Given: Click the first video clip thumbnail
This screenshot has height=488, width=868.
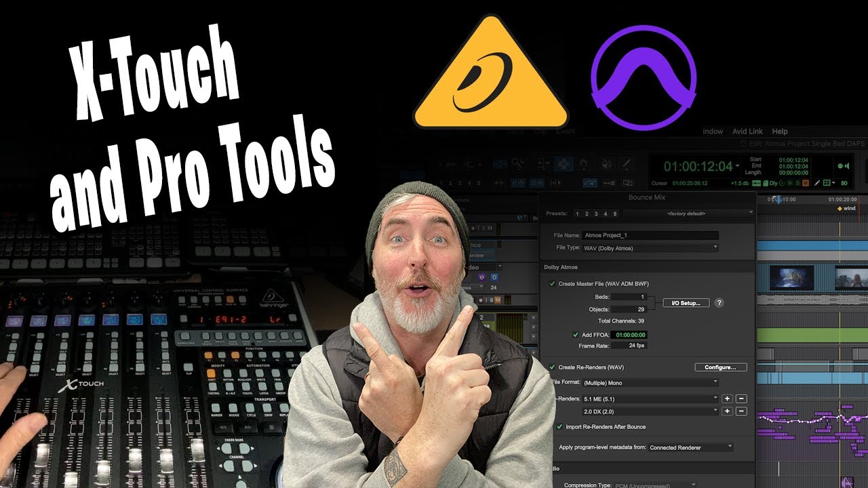Looking at the screenshot, I should pyautogui.click(x=791, y=278).
